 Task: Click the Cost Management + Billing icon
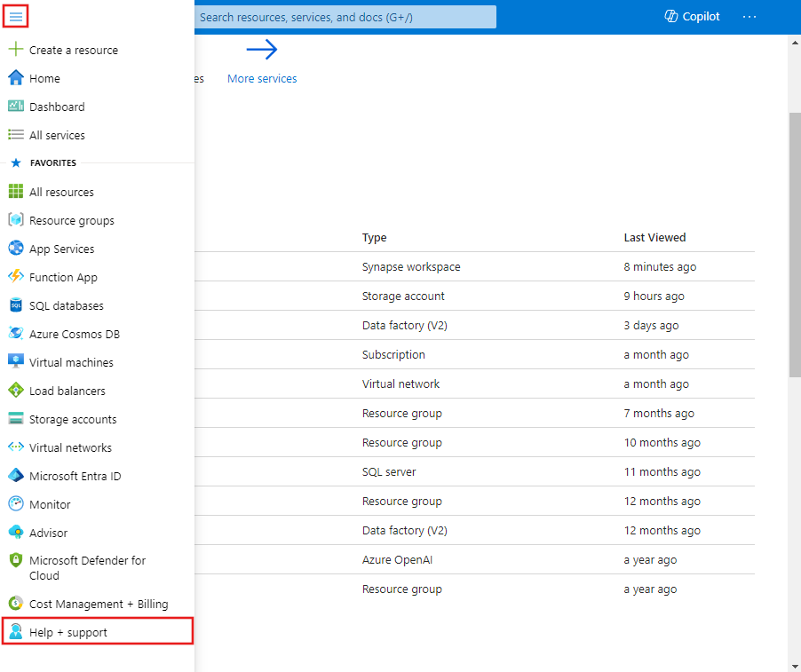click(16, 603)
